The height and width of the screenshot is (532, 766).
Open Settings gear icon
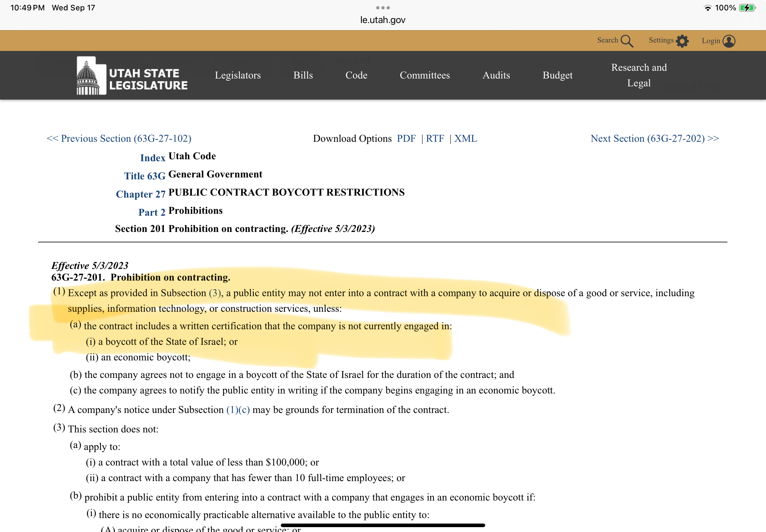click(682, 41)
